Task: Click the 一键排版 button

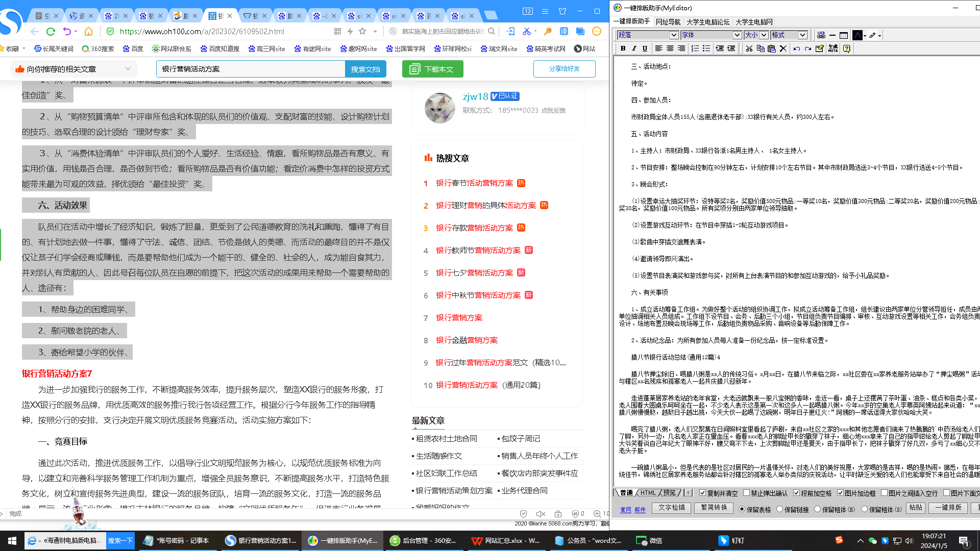Action: click(947, 508)
